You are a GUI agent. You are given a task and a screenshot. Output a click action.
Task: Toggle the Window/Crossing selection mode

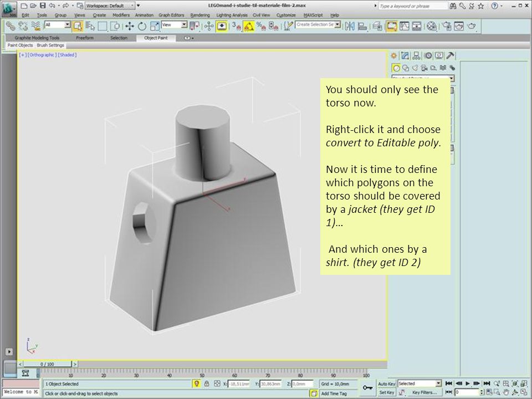[x=115, y=26]
